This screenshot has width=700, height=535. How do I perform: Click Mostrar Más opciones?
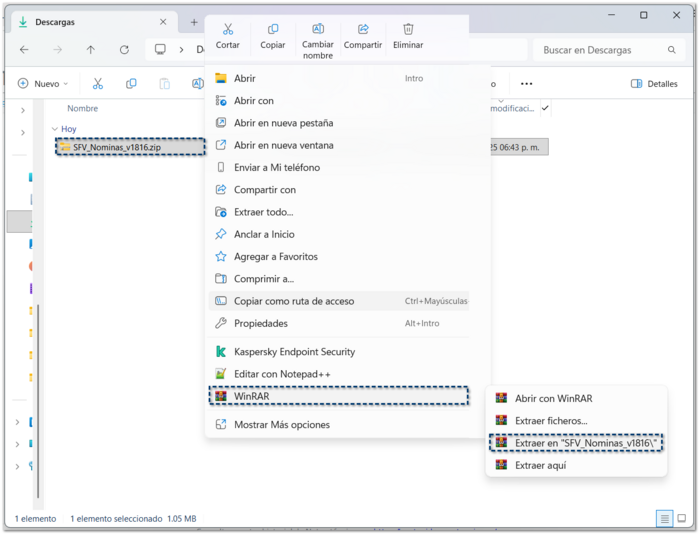tap(281, 424)
